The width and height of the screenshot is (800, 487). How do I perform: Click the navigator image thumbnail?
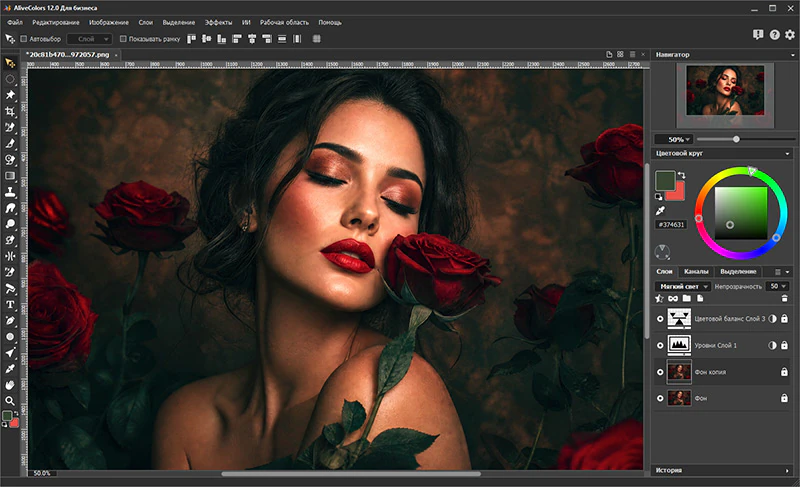725,90
